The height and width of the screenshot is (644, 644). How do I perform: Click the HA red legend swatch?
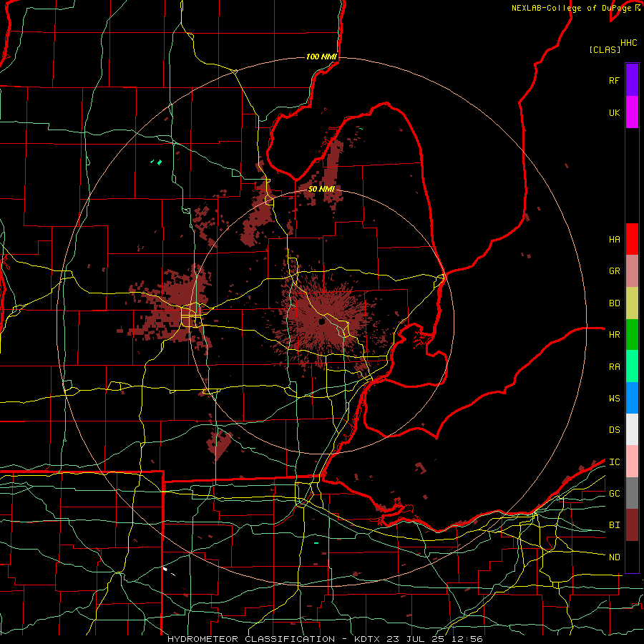(x=632, y=239)
